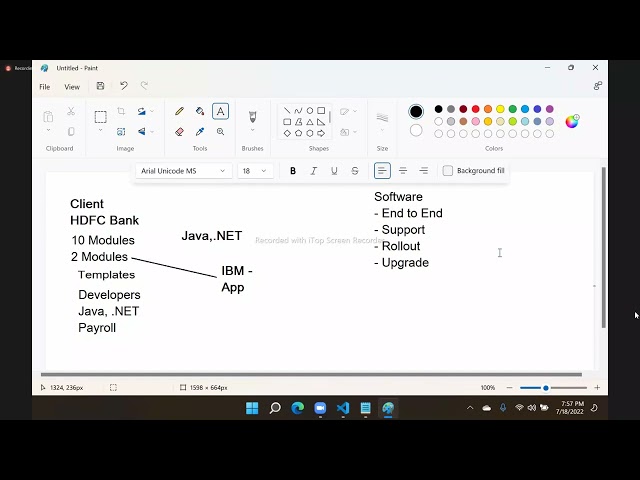The height and width of the screenshot is (480, 640).
Task: Choose the Oval shape
Action: point(310,111)
